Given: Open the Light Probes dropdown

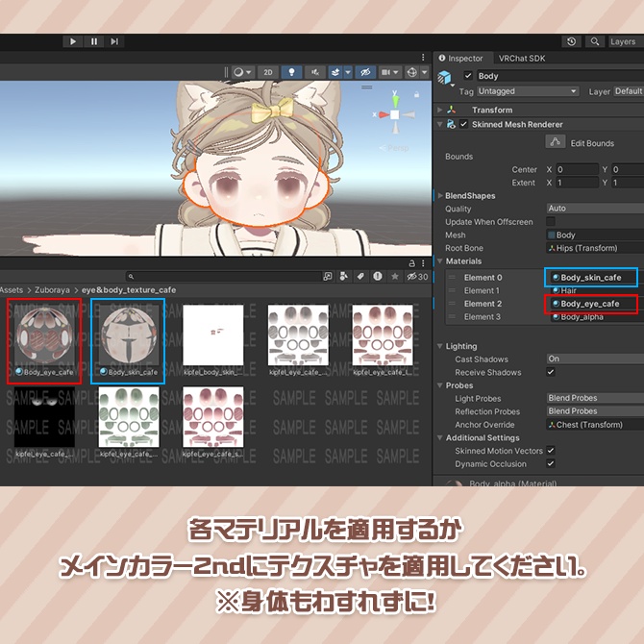Looking at the screenshot, I should [x=595, y=398].
